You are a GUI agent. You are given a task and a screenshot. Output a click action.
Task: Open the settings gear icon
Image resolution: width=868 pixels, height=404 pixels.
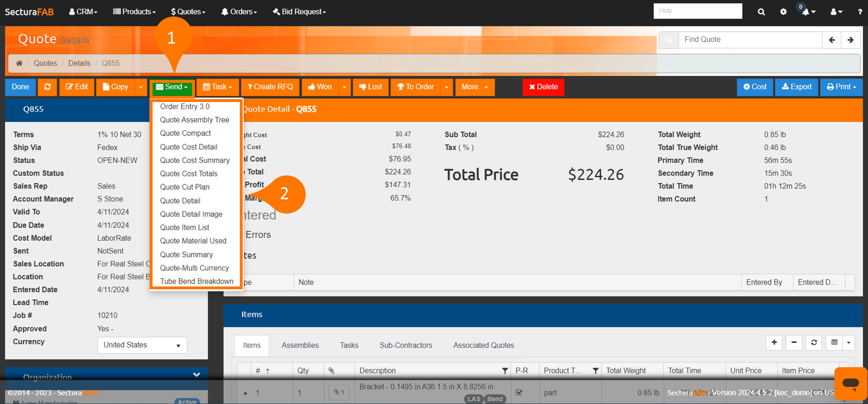tap(783, 12)
